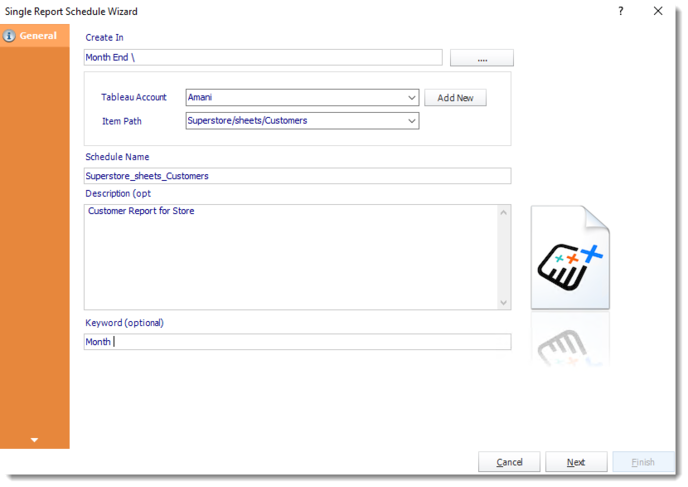The image size is (688, 487).
Task: Open help with question mark icon
Action: [x=620, y=11]
